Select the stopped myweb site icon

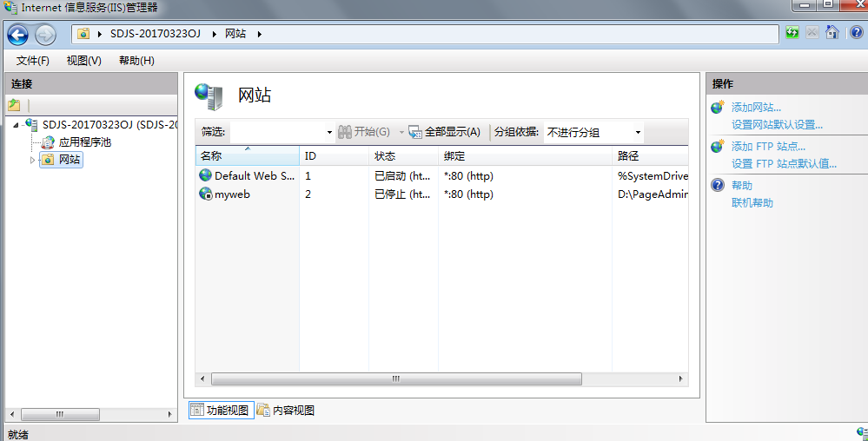point(205,194)
